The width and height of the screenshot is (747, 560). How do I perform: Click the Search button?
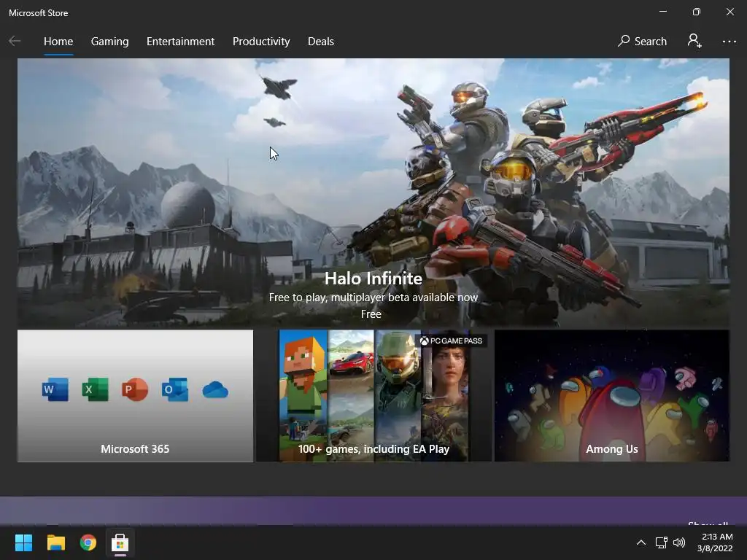click(642, 42)
